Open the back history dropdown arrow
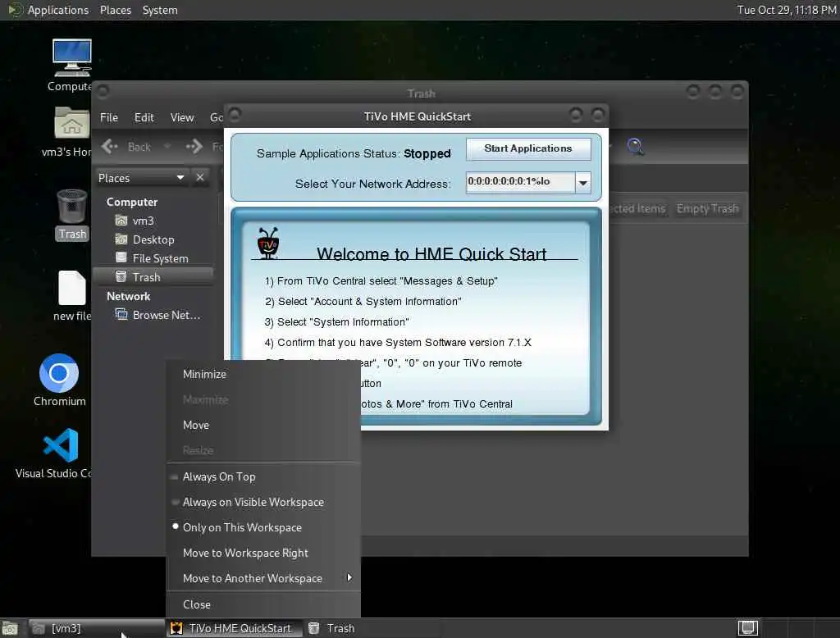This screenshot has height=638, width=840. click(x=167, y=146)
